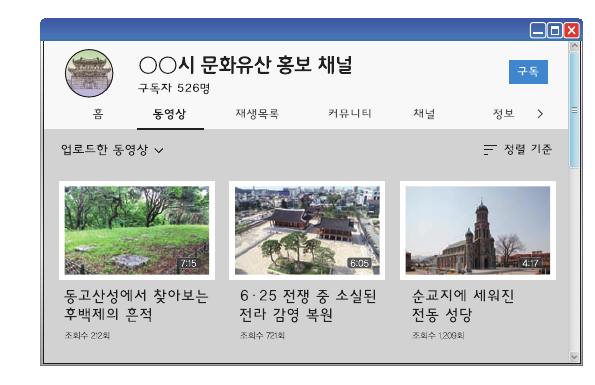This screenshot has height=385, width=595.
Task: Click the scrollbar down arrow
Action: coord(574,357)
